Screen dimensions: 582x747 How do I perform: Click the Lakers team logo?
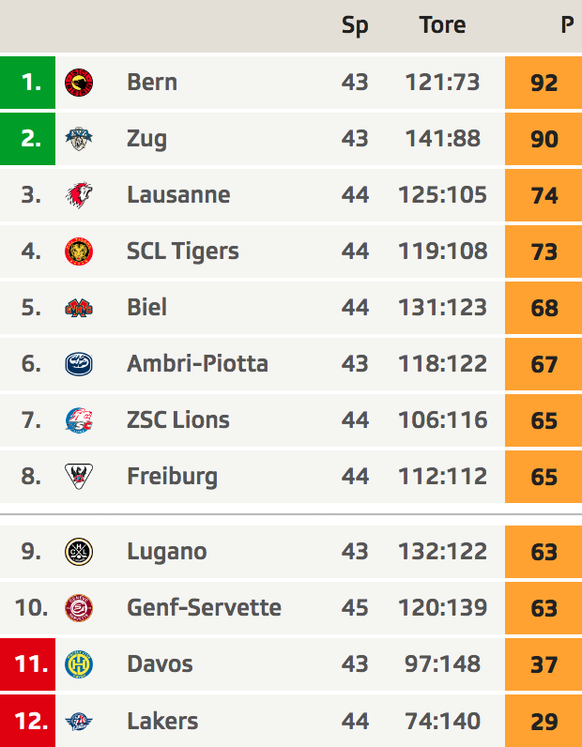point(79,721)
